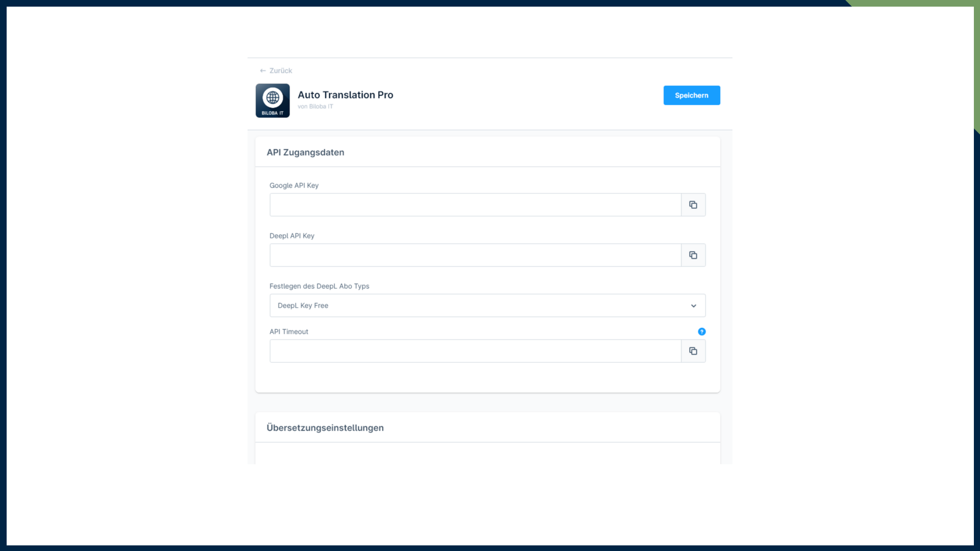Copy the Google API Key field value
The height and width of the screenshot is (551, 980).
(693, 205)
